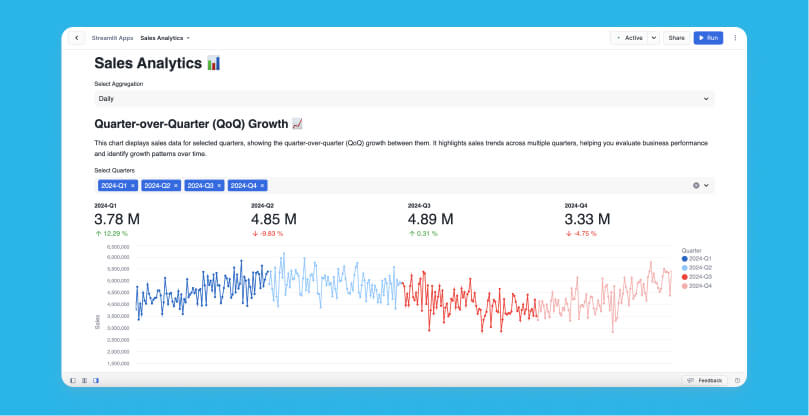Switch to the split panel layout
This screenshot has width=809, height=416.
84,380
